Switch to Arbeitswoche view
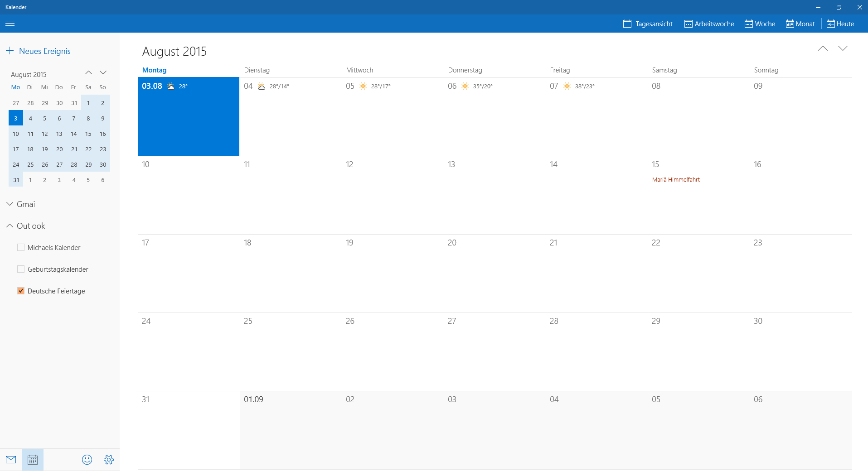Screen dimensions: 868x471 (709, 24)
